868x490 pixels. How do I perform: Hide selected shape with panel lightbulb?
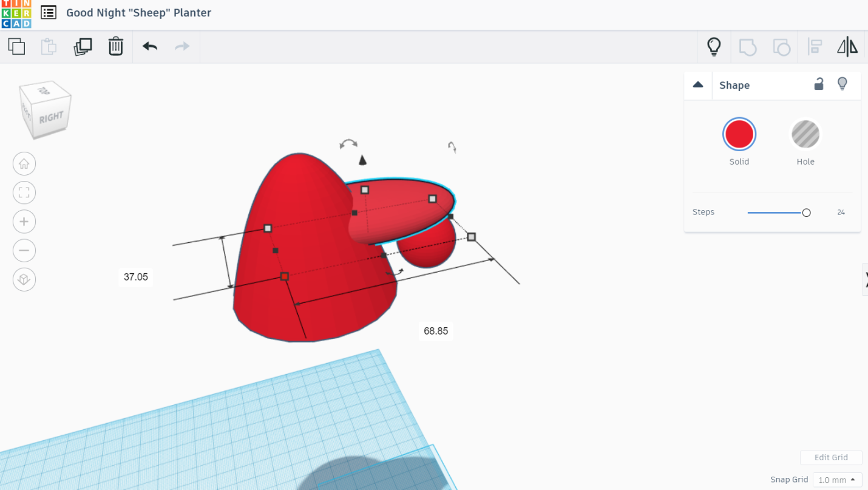[x=843, y=84]
